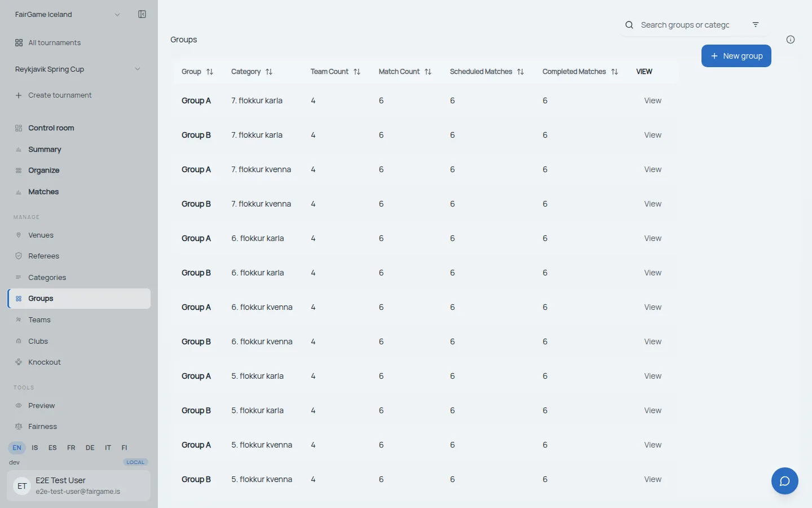Viewport: 812px width, 508px height.
Task: Click the search magnifier icon
Action: 629,25
